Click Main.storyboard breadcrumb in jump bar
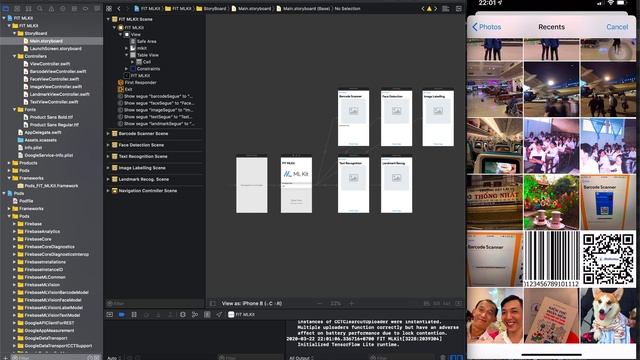The image size is (640, 360). [x=251, y=8]
